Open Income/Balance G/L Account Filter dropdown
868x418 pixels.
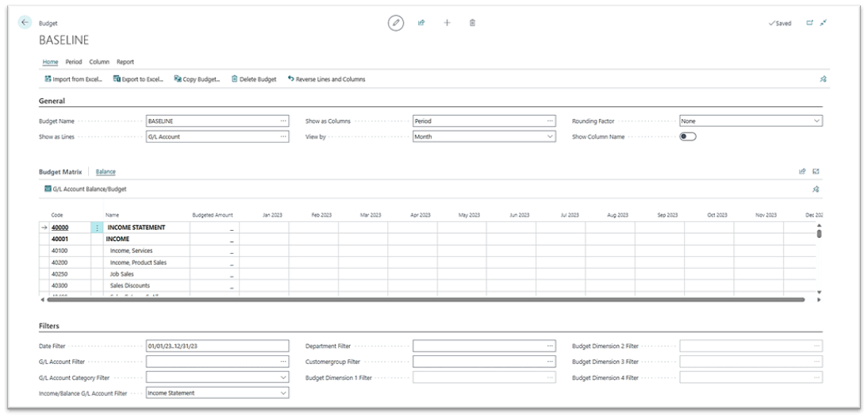coord(283,393)
